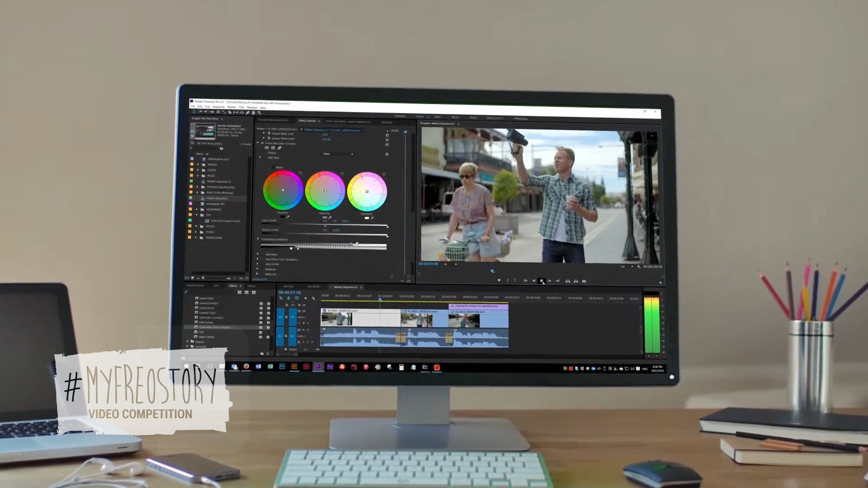Screen dimensions: 868x488
Task: Expand the Saturation section
Action: 258,254
